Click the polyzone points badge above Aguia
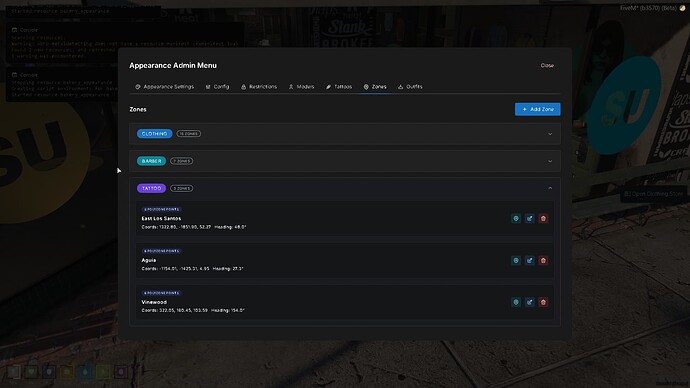This screenshot has height=388, width=690. (161, 251)
